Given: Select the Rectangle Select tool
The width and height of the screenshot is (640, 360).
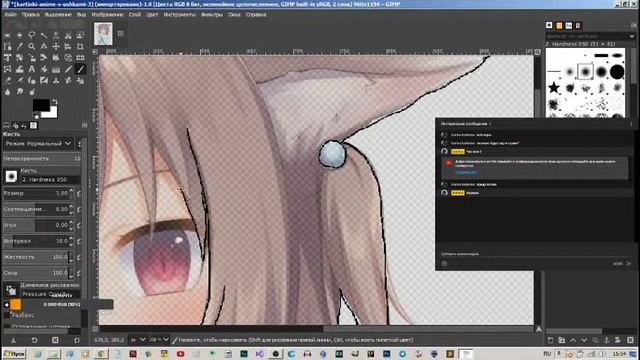Looking at the screenshot, I should click(x=7, y=36).
